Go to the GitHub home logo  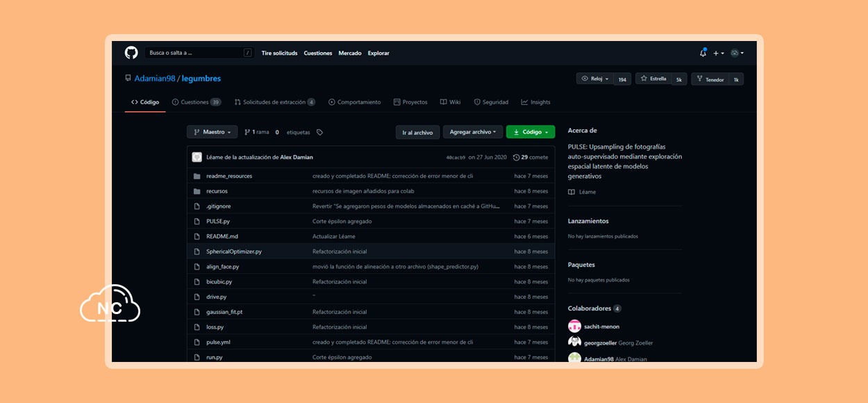(131, 53)
